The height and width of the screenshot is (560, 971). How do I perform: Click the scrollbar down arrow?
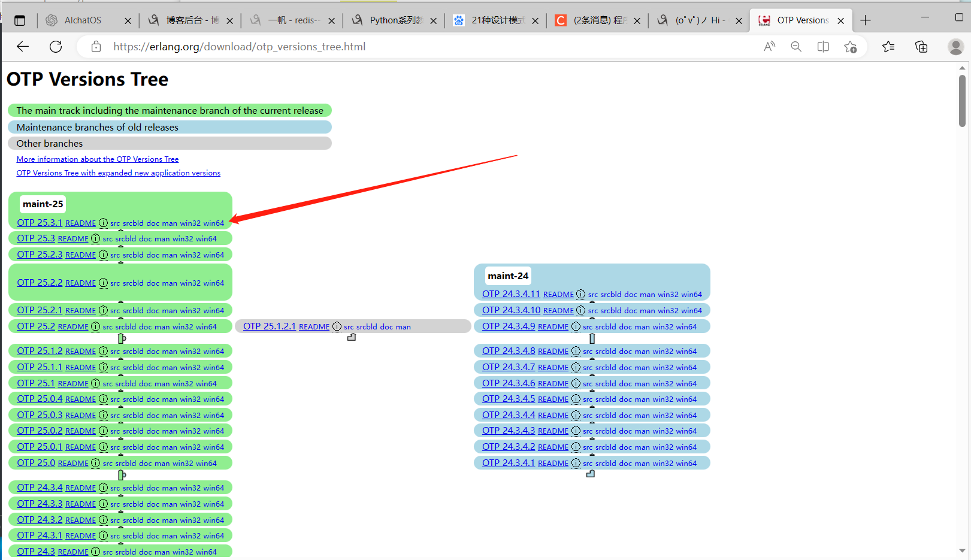(962, 551)
